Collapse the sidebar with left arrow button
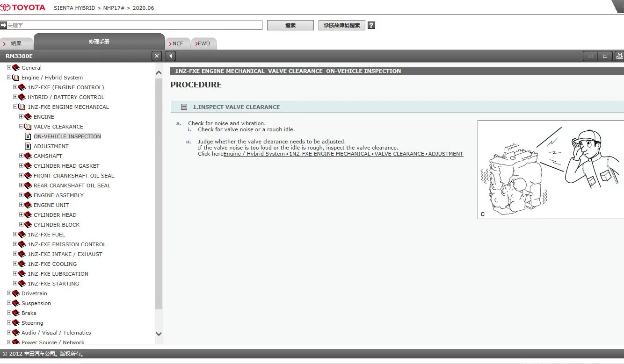This screenshot has height=364, width=624. click(x=171, y=56)
